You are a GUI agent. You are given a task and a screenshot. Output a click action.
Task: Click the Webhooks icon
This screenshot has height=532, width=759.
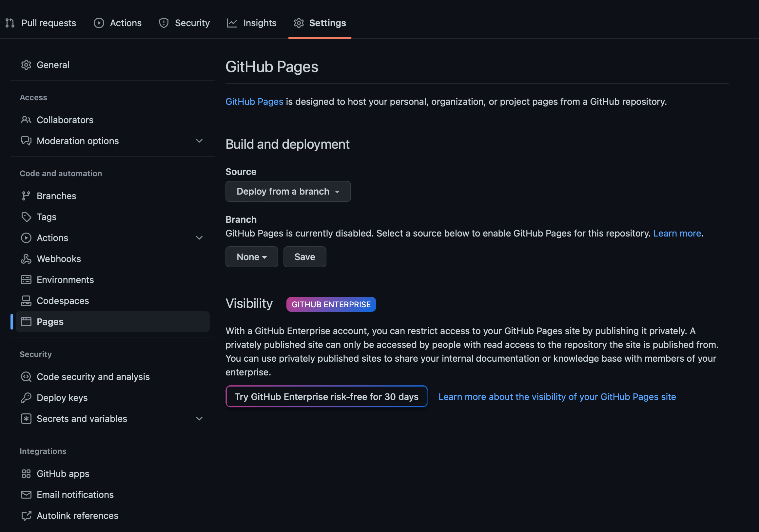(x=26, y=259)
